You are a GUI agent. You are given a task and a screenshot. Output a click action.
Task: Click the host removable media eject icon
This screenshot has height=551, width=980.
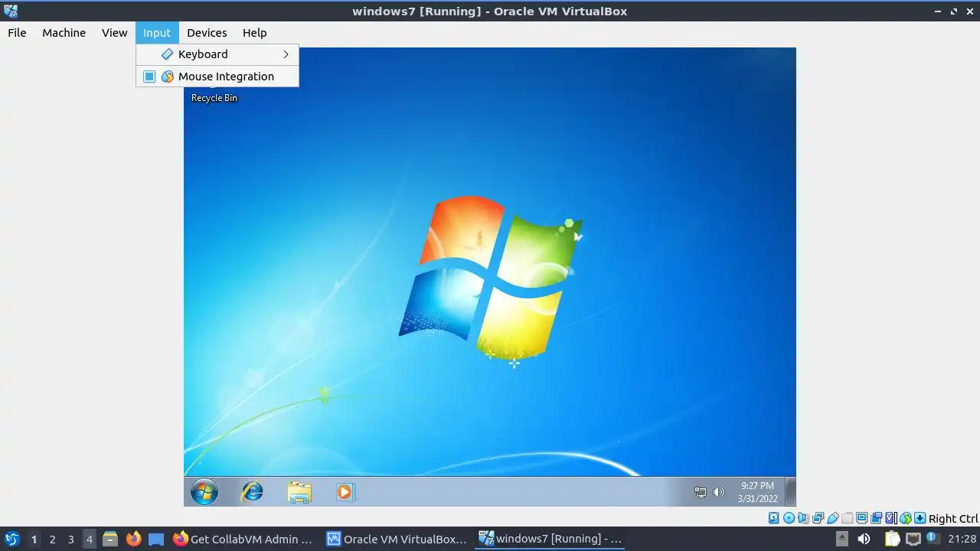coord(842,539)
